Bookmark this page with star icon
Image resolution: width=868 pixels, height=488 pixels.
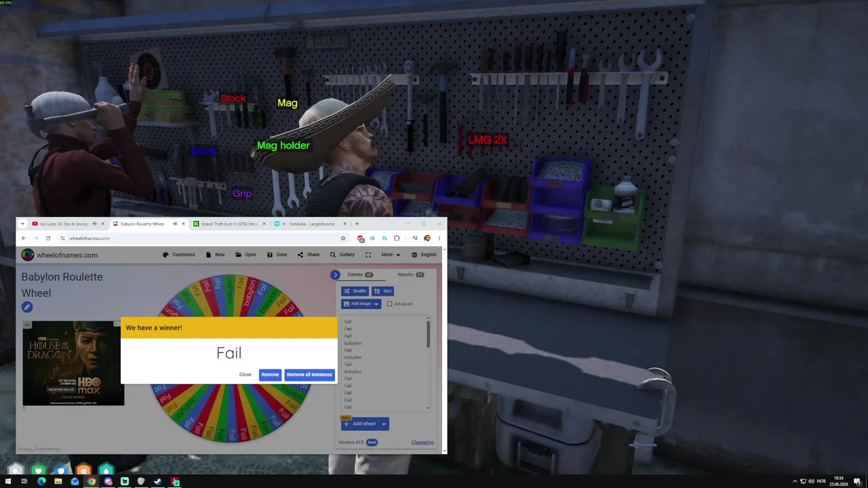tap(343, 238)
